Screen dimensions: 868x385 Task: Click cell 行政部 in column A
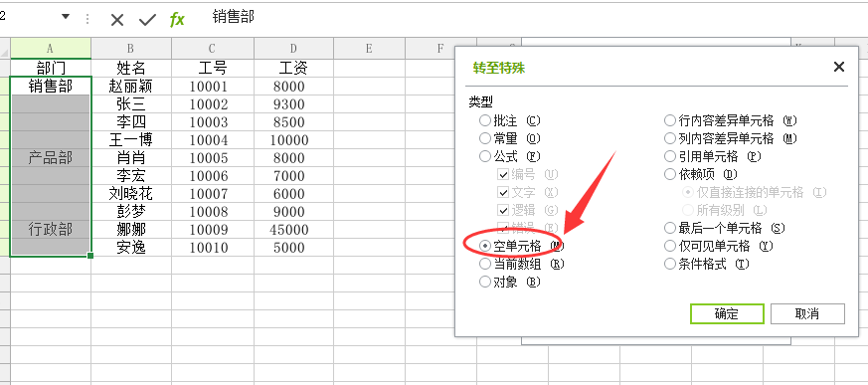(x=51, y=230)
